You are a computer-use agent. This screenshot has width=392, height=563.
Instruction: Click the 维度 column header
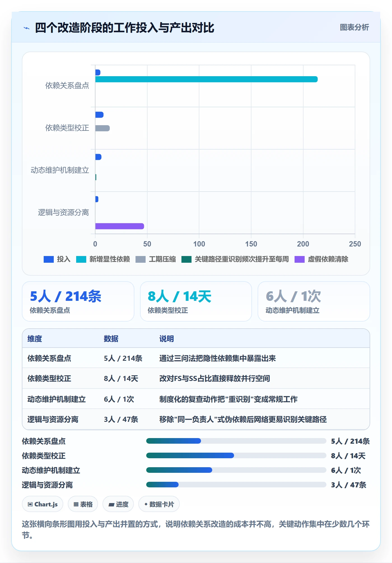(35, 339)
